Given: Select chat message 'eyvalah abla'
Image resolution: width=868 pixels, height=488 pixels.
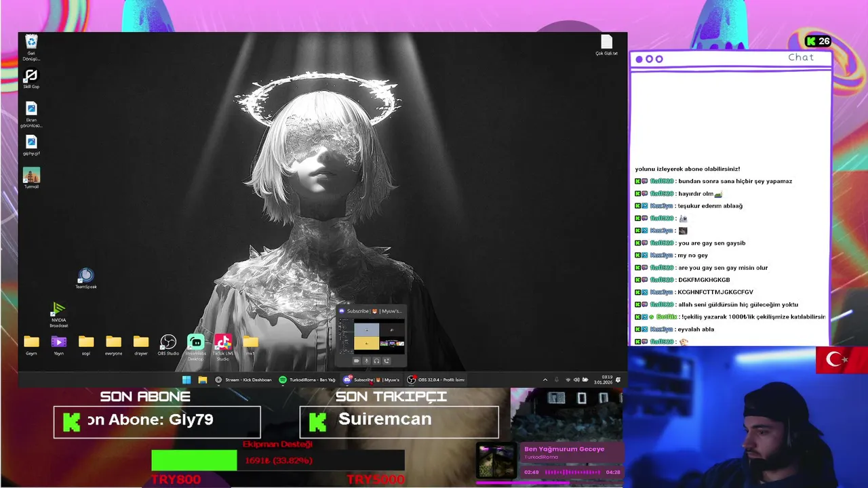Looking at the screenshot, I should pos(696,329).
